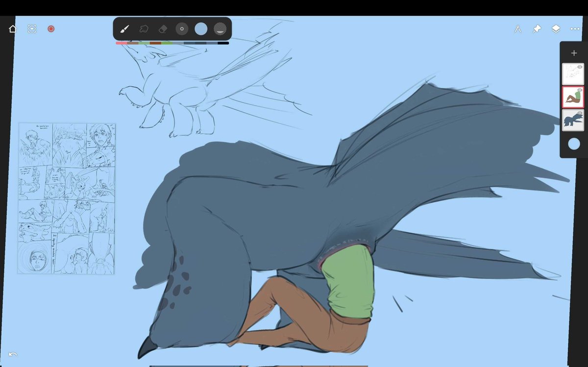Screen dimensions: 588x367
Task: Hide the top sketch line layer
Action: [580, 67]
